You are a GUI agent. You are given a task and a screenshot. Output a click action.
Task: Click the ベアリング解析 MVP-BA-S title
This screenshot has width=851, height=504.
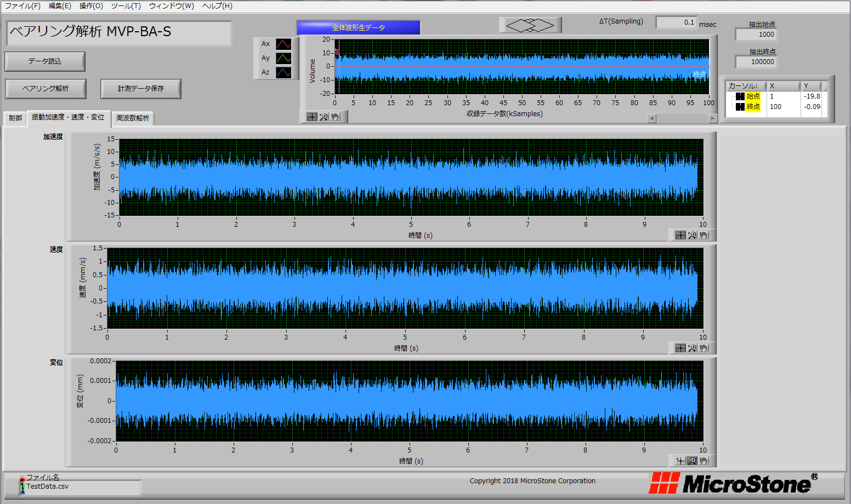(90, 32)
